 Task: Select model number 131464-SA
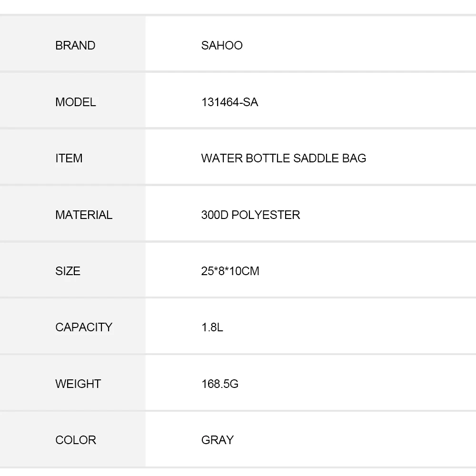(x=229, y=102)
